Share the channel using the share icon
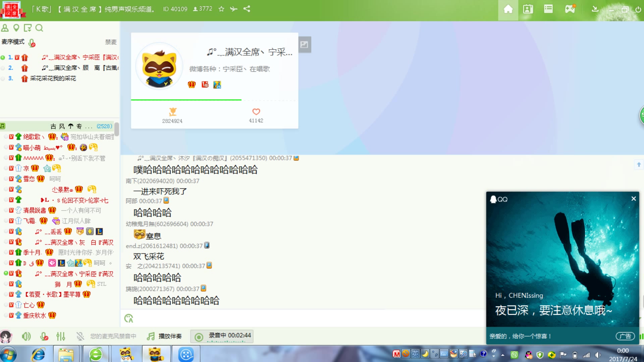 click(247, 9)
